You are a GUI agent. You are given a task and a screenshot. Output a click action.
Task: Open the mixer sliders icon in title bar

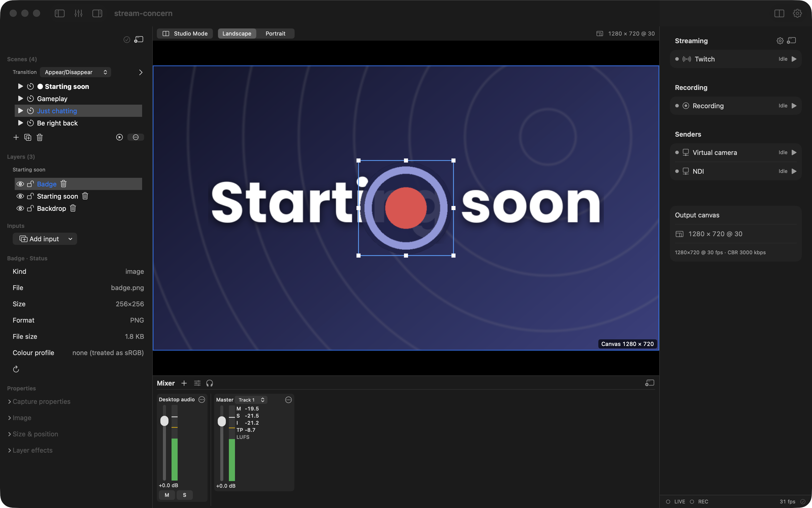coord(78,13)
